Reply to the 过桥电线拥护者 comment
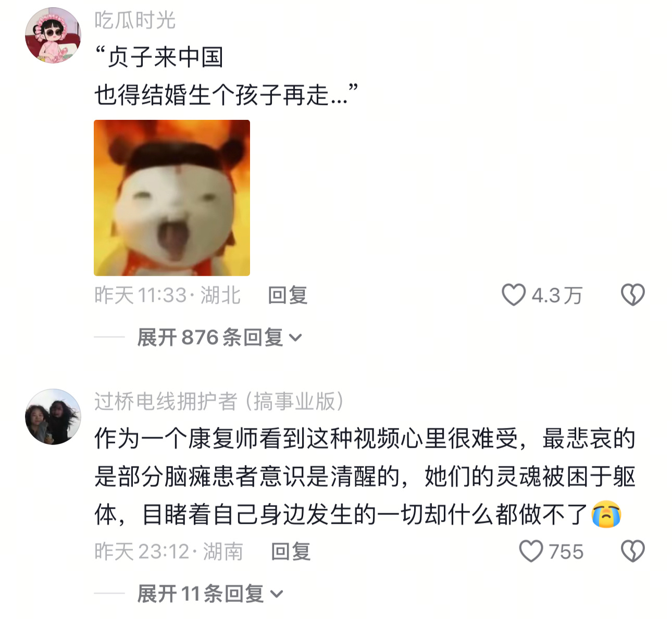The image size is (672, 619). tap(291, 552)
